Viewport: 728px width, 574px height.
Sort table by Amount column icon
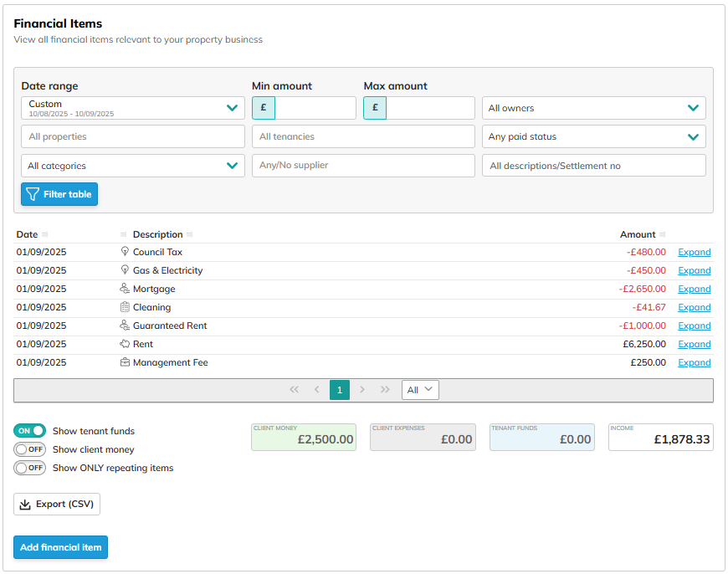(x=664, y=234)
